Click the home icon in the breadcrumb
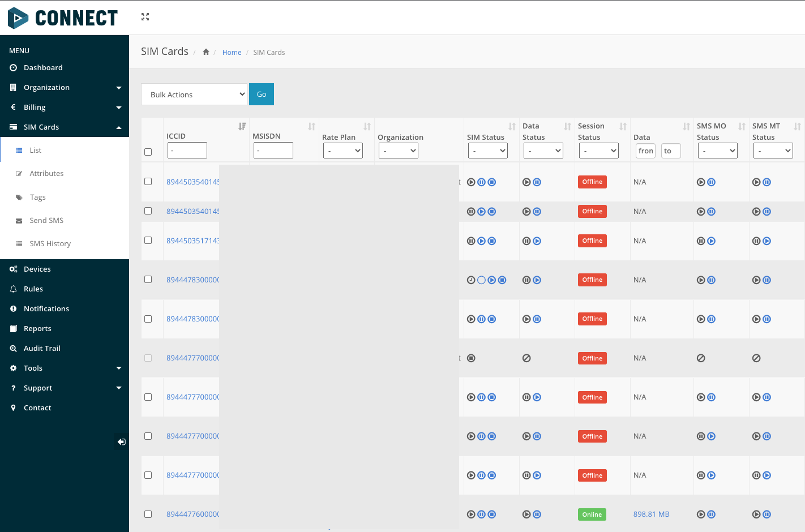The height and width of the screenshot is (532, 805). (x=206, y=52)
